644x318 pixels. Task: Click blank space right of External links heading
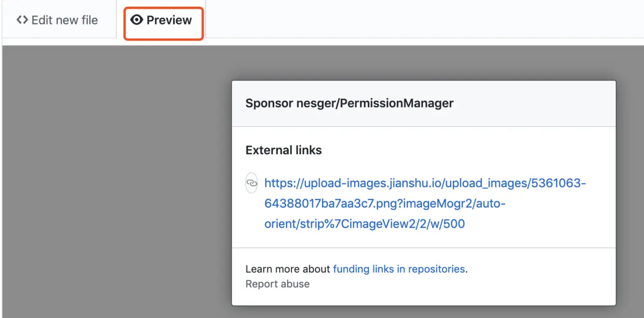467,150
